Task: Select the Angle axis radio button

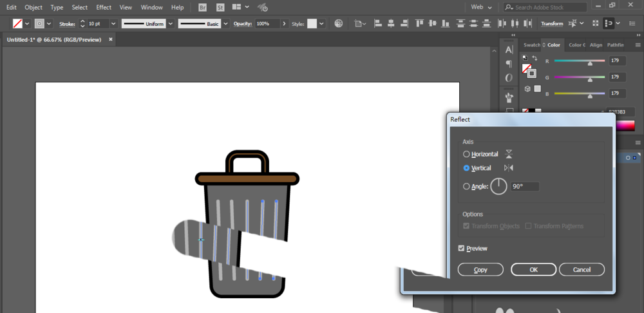Action: pos(466,187)
